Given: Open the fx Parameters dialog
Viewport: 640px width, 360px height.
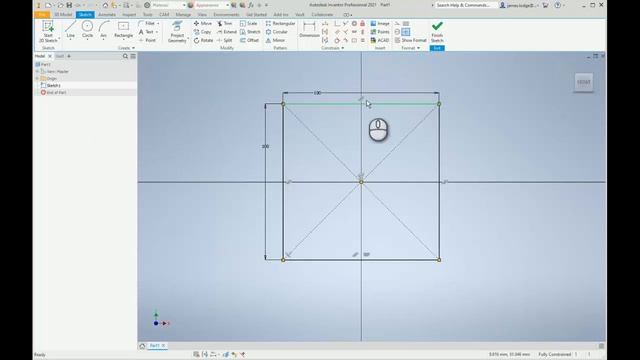Looking at the screenshot, I should coord(251,5).
